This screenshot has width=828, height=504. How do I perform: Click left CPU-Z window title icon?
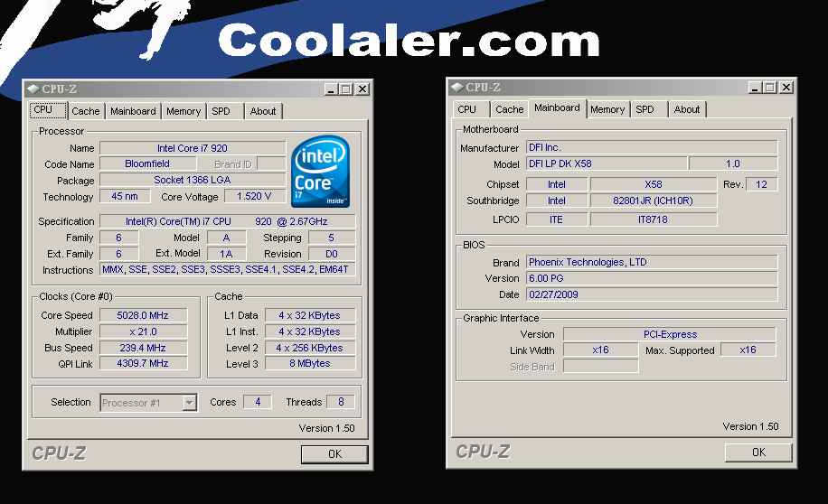point(33,89)
